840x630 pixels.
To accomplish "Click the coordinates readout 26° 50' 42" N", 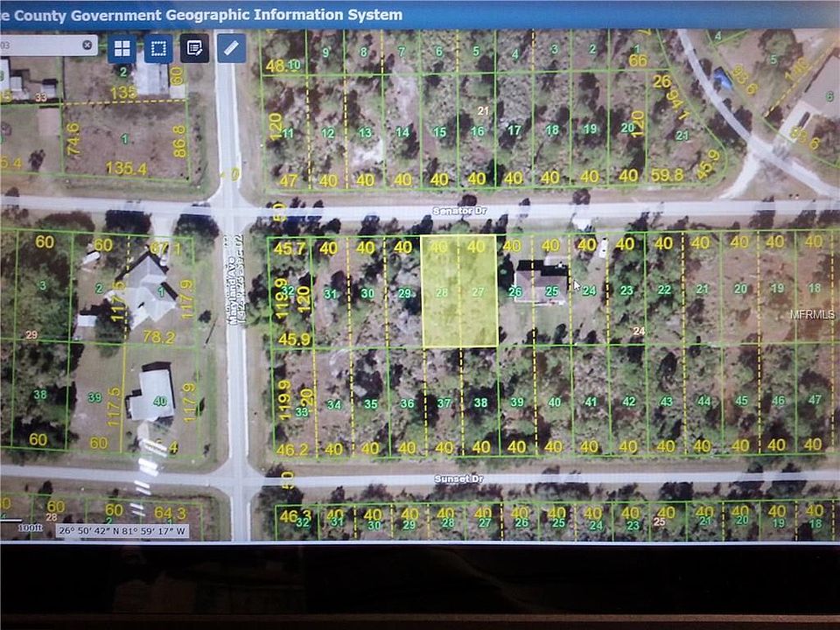I will (x=122, y=531).
